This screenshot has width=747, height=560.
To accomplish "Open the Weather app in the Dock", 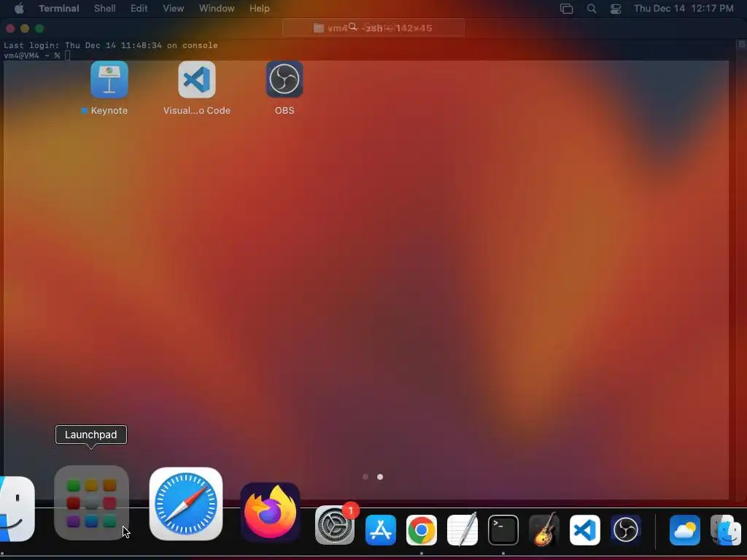I will tap(684, 530).
